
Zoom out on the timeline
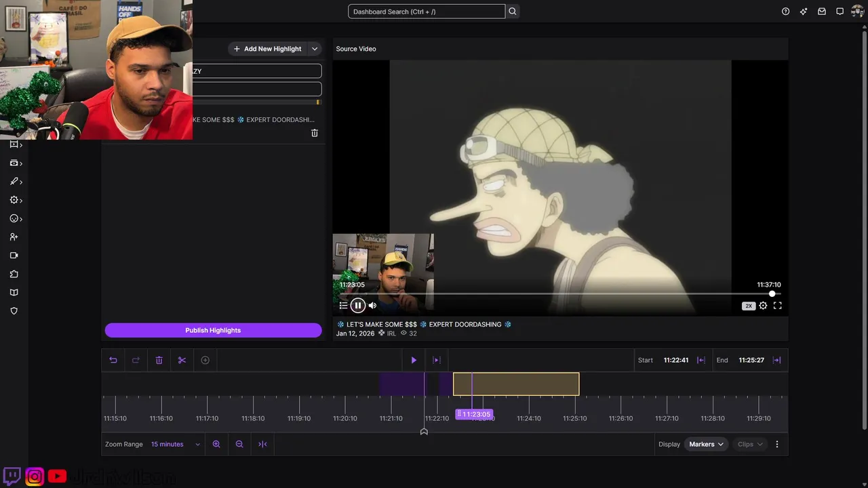click(x=239, y=444)
